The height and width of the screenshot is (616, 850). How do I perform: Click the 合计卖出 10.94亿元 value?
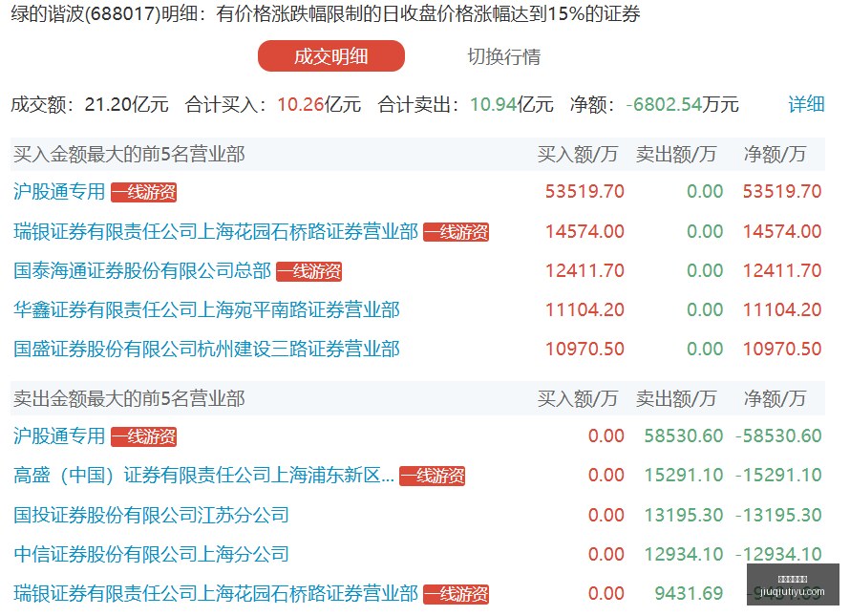(x=512, y=104)
